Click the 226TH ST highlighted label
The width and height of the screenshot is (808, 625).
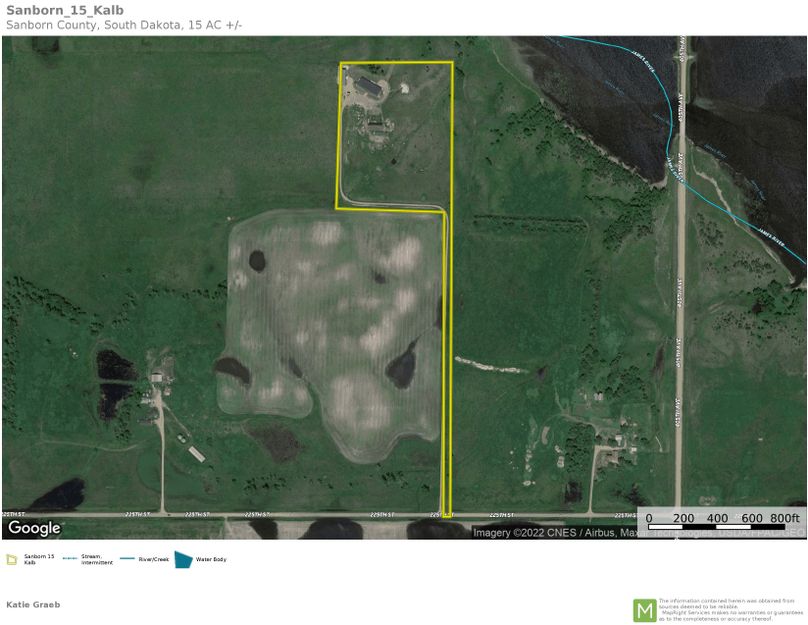(438, 514)
